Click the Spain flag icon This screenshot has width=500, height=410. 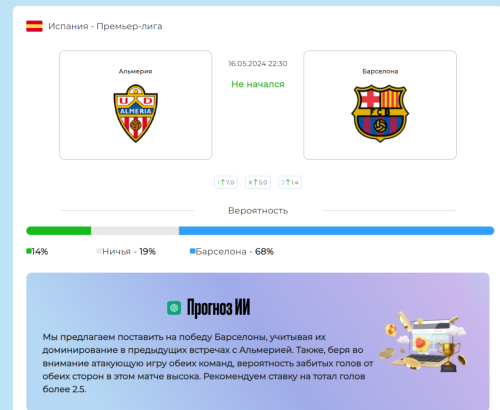click(34, 26)
